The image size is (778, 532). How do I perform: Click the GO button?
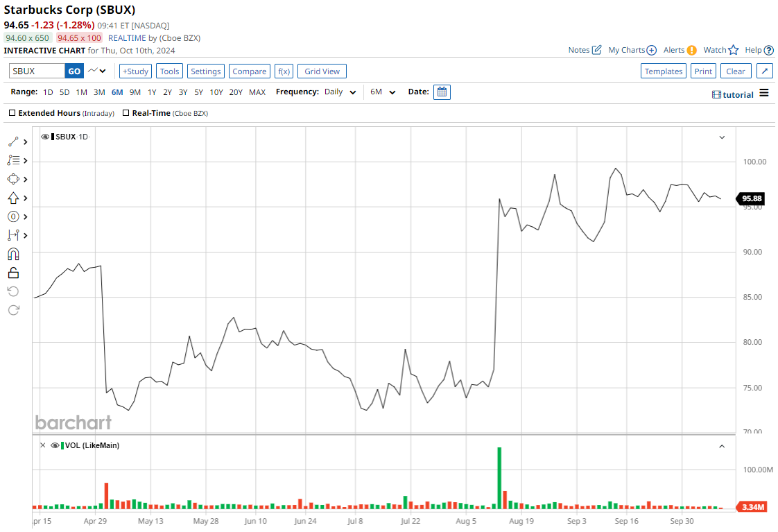click(x=74, y=71)
